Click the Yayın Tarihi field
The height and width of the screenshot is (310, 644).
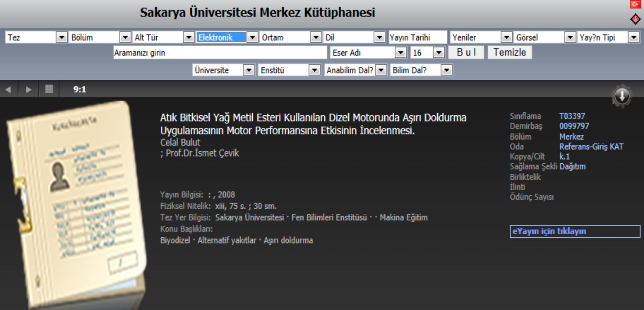(417, 37)
